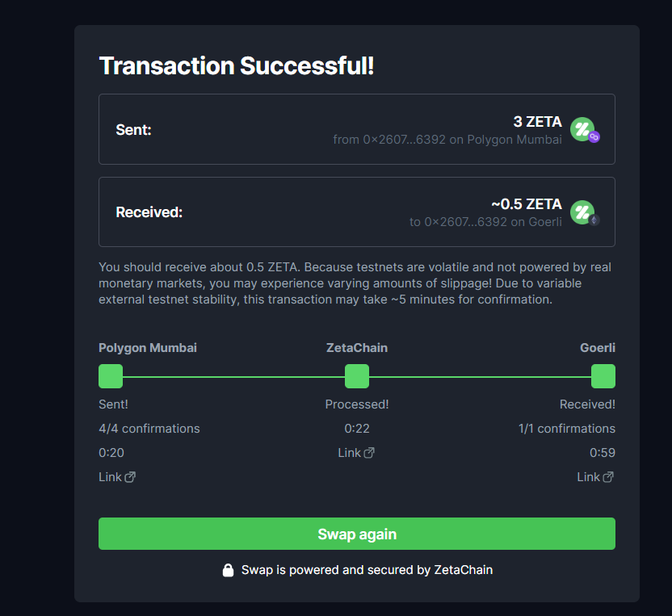Select the ZetaChain progress step marker
Image resolution: width=672 pixels, height=616 pixels.
357,376
